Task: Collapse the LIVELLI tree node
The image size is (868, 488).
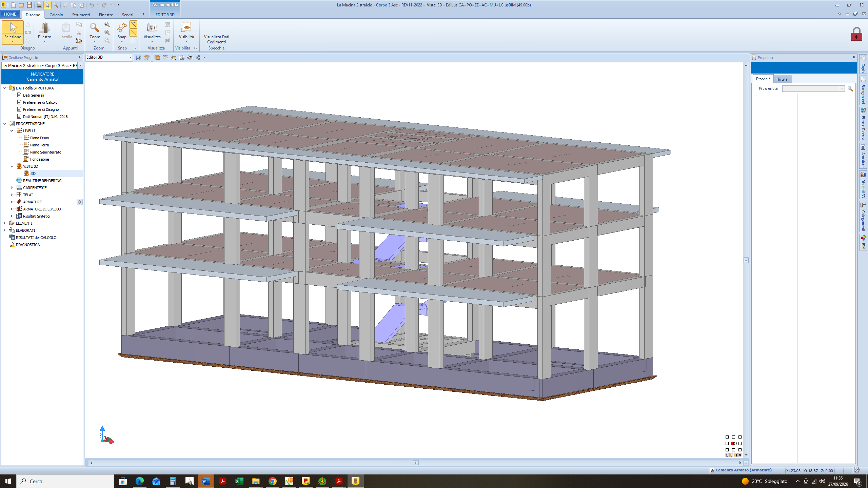Action: (x=12, y=131)
